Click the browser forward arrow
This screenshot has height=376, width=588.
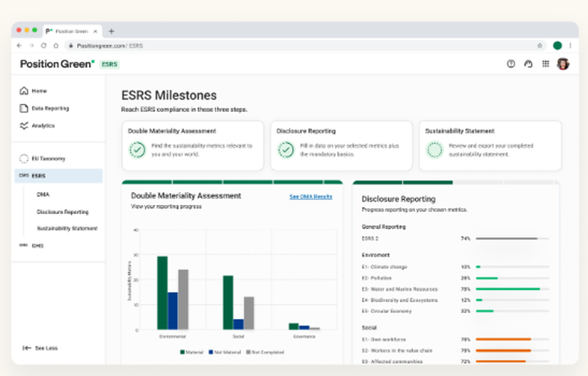32,46
